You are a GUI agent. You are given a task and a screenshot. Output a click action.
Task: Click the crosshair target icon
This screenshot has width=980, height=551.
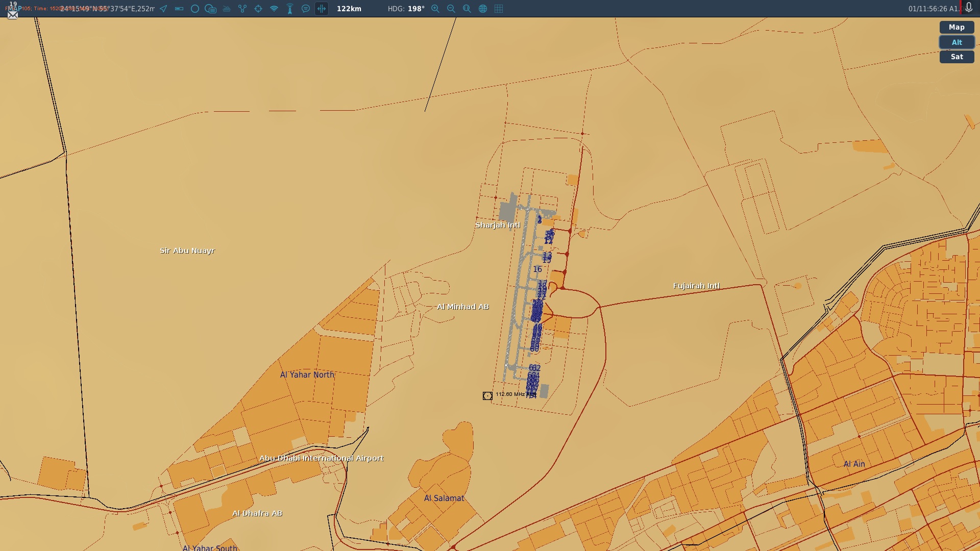click(x=258, y=9)
